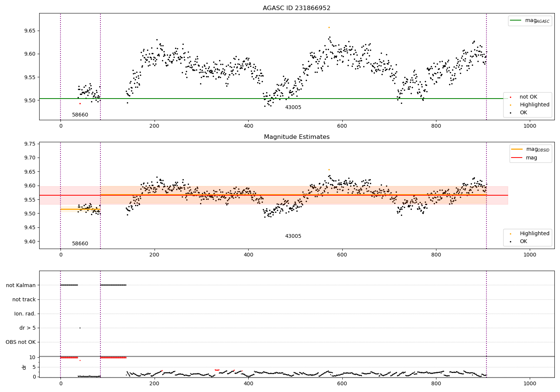Click 'Highlighted' legend entry in middle plot
This screenshot has height=392, width=560.
530,234
